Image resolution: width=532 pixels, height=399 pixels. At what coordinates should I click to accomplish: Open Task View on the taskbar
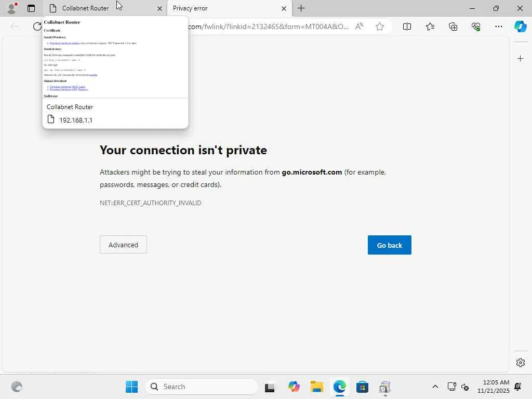(270, 387)
